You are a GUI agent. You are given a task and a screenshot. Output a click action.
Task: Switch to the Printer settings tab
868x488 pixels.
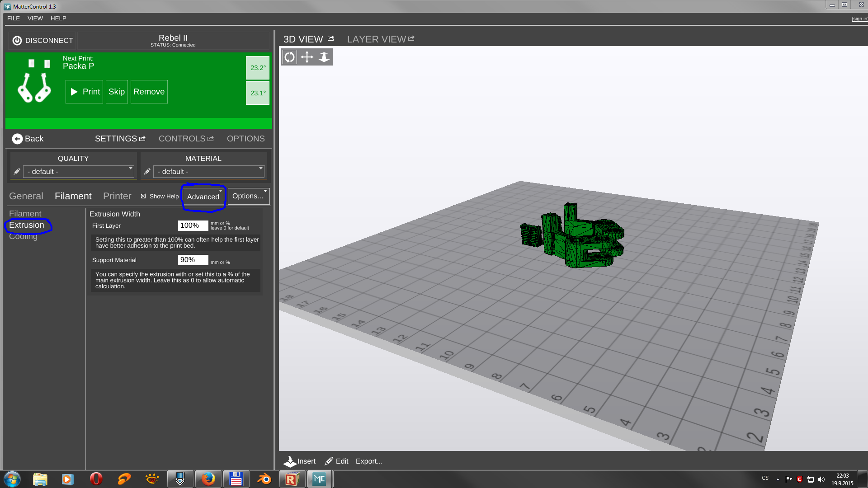[x=117, y=196]
